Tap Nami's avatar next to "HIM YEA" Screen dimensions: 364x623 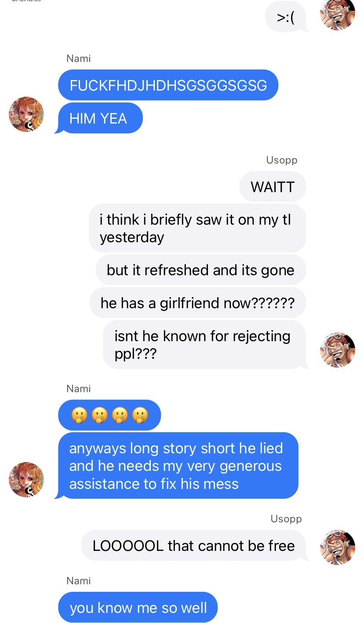(x=26, y=114)
